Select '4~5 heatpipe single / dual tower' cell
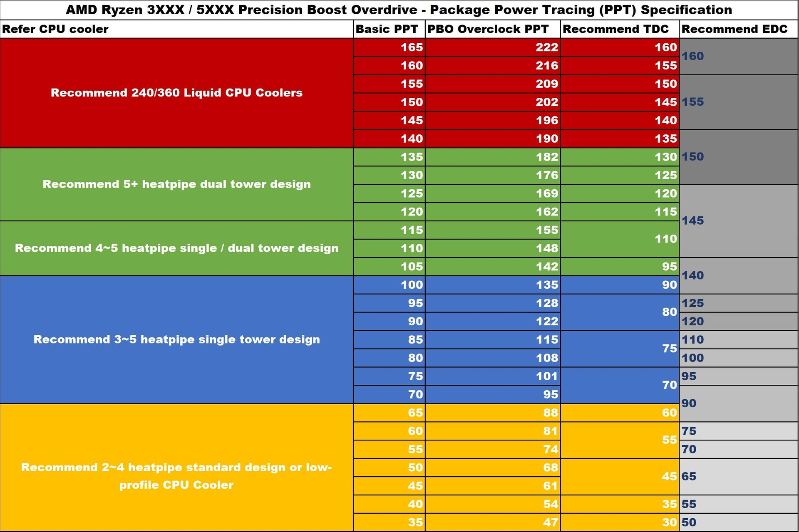The width and height of the screenshot is (799, 532). click(176, 248)
